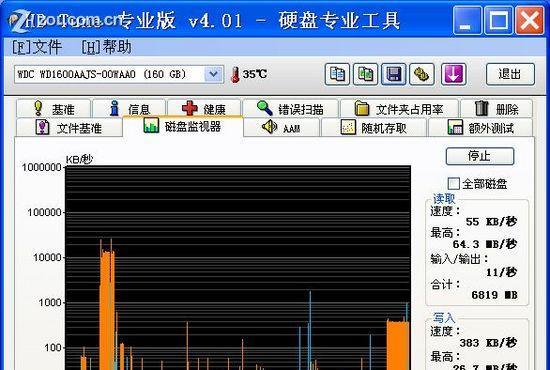This screenshot has height=370, width=550.
Task: Click the read total value 6819 MB
Action: tap(494, 295)
